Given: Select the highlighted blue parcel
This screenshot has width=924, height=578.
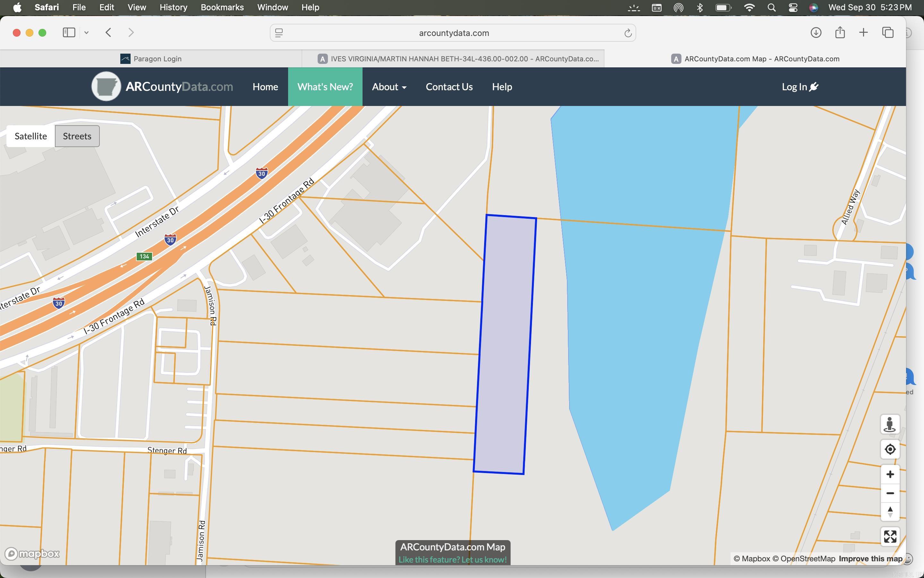Looking at the screenshot, I should (505, 344).
